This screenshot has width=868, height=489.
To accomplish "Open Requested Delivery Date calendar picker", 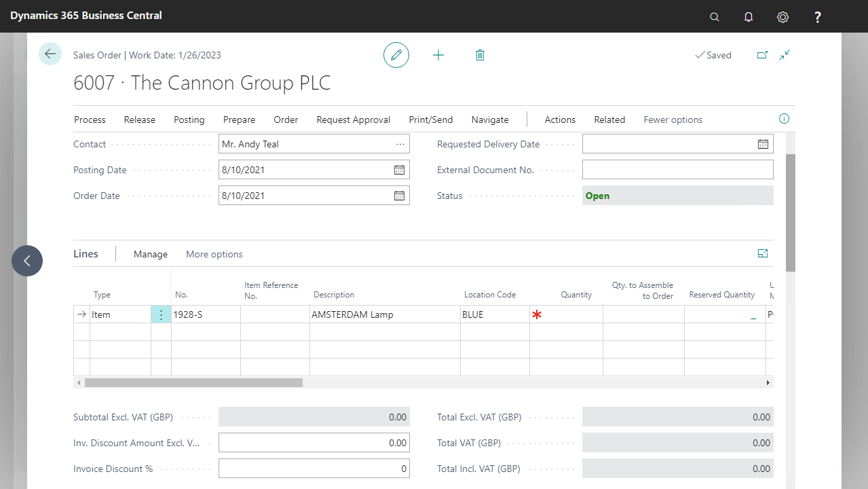I will pyautogui.click(x=763, y=144).
